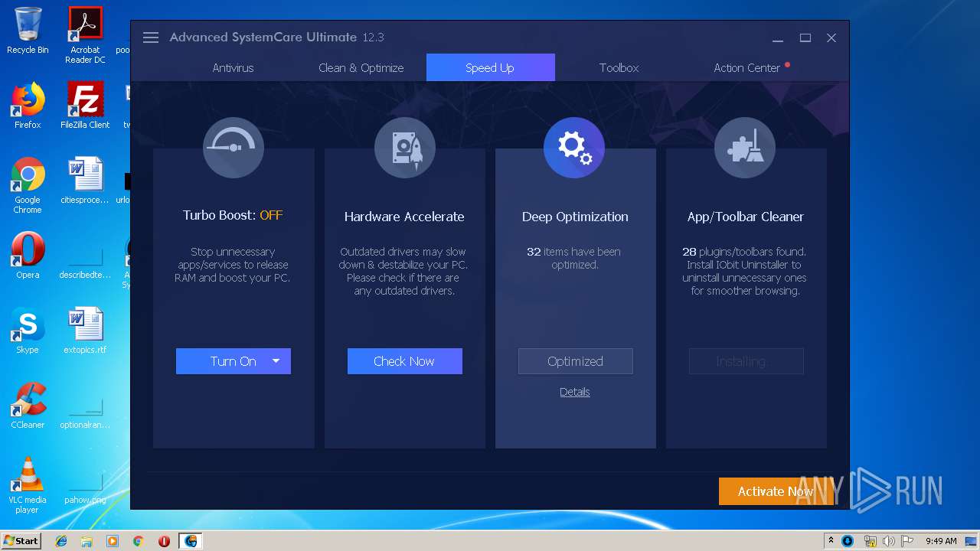Viewport: 980px width, 551px height.
Task: Click the Hardware Accelerate heading
Action: (x=404, y=217)
